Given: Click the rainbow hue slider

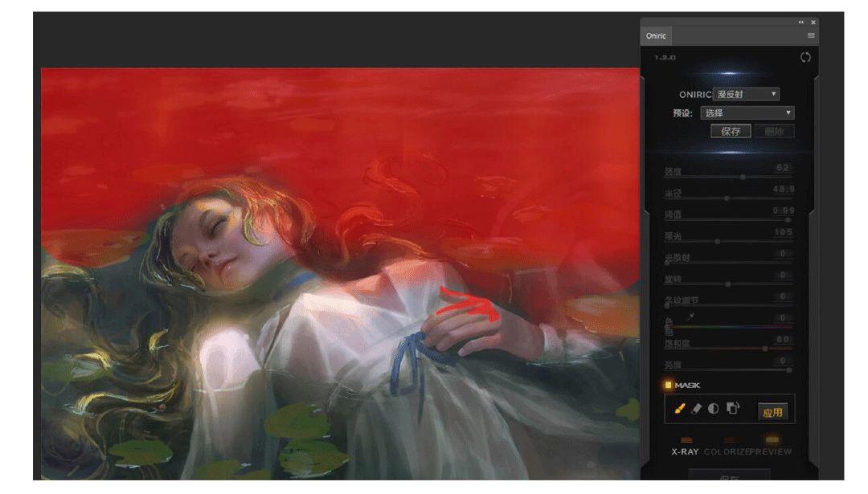Looking at the screenshot, I should click(x=728, y=327).
